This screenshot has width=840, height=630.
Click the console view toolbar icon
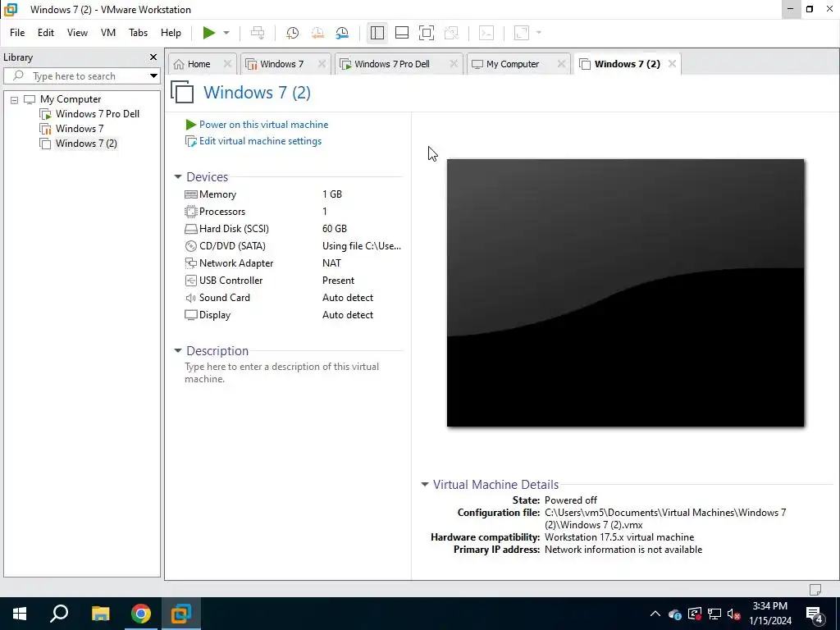tap(486, 33)
